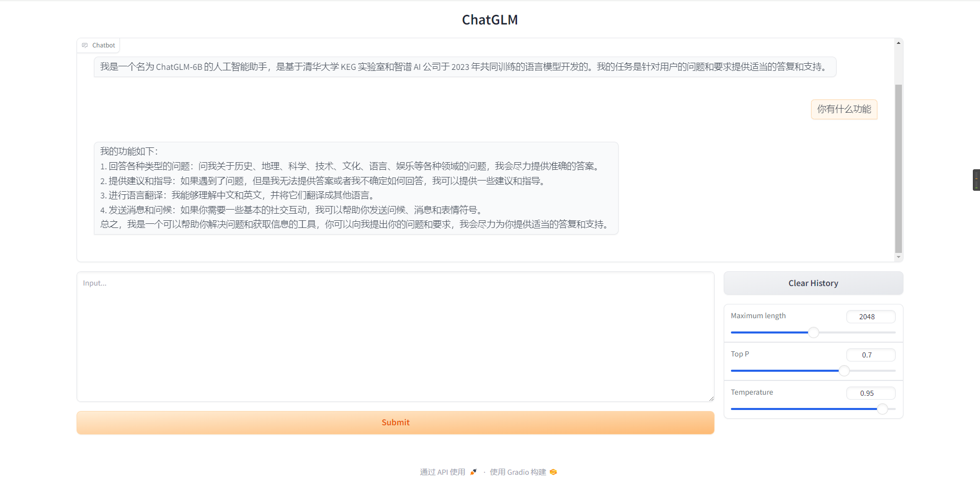This screenshot has width=980, height=487.
Task: Click the Maximum length label
Action: point(758,316)
